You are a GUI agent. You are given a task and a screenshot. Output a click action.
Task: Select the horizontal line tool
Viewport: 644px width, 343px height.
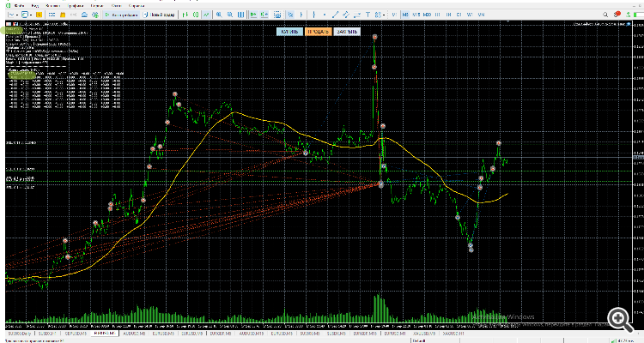click(325, 15)
